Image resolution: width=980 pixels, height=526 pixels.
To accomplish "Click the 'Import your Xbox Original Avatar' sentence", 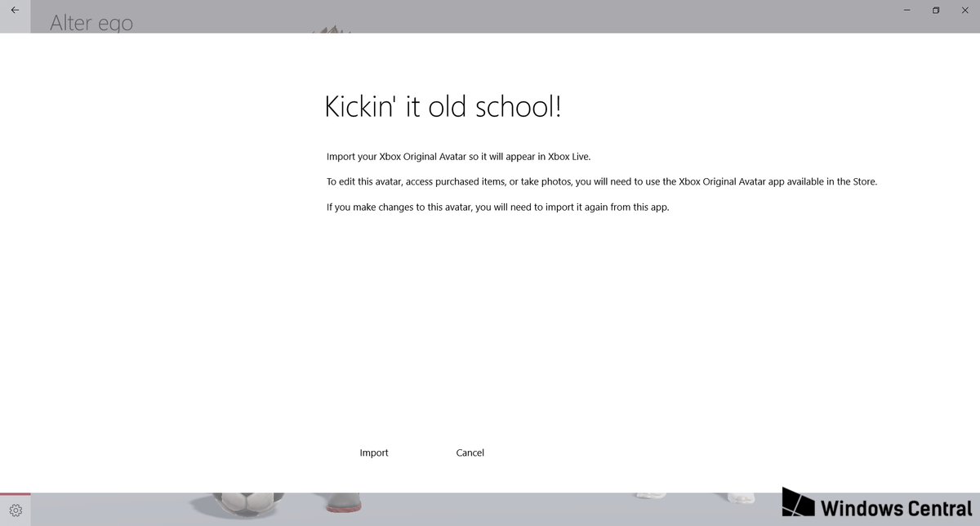I will point(457,157).
